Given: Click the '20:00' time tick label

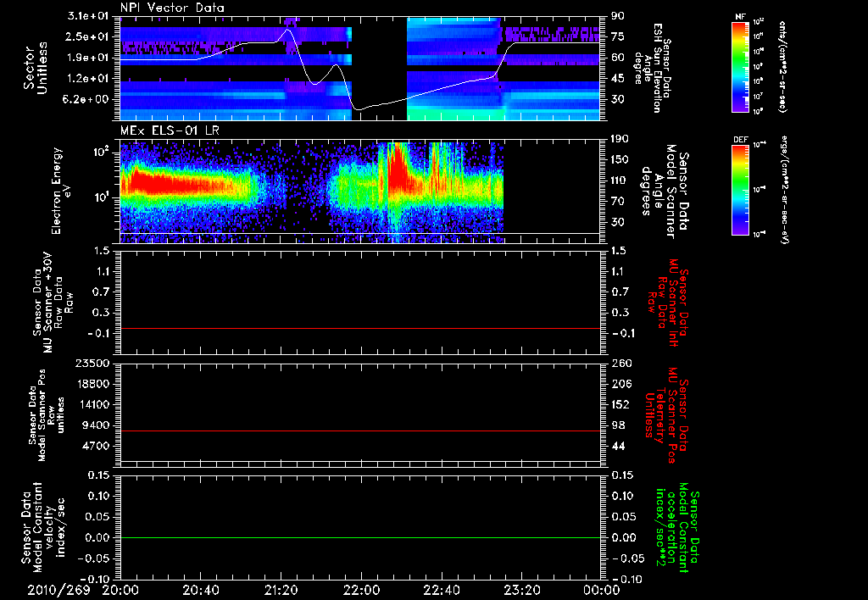Looking at the screenshot, I should coord(120,590).
